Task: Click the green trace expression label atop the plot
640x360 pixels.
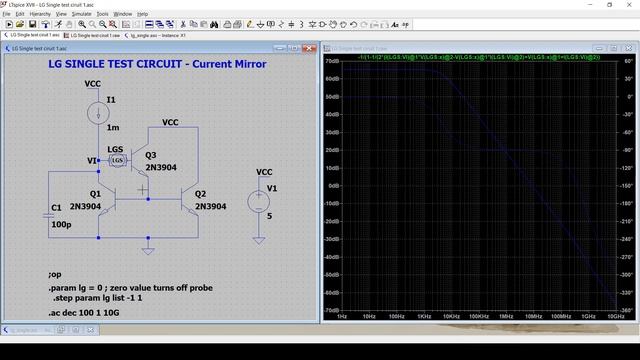Action: [479, 58]
